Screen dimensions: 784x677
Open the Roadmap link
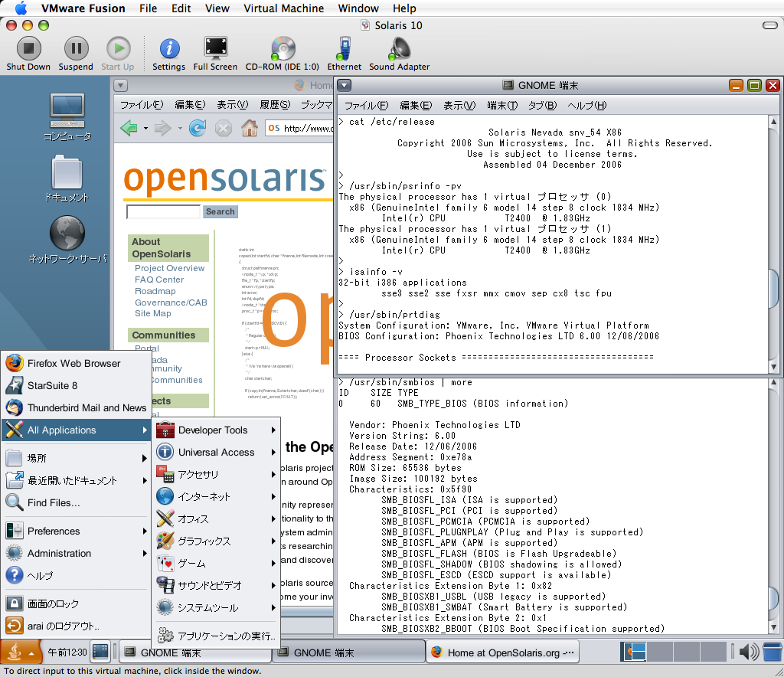155,291
